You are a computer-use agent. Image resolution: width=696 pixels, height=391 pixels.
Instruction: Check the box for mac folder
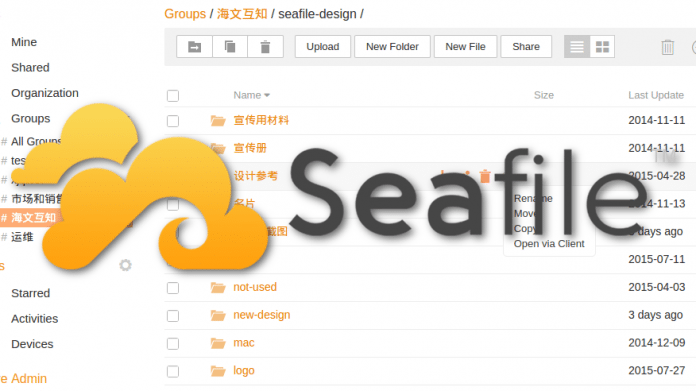pos(173,344)
